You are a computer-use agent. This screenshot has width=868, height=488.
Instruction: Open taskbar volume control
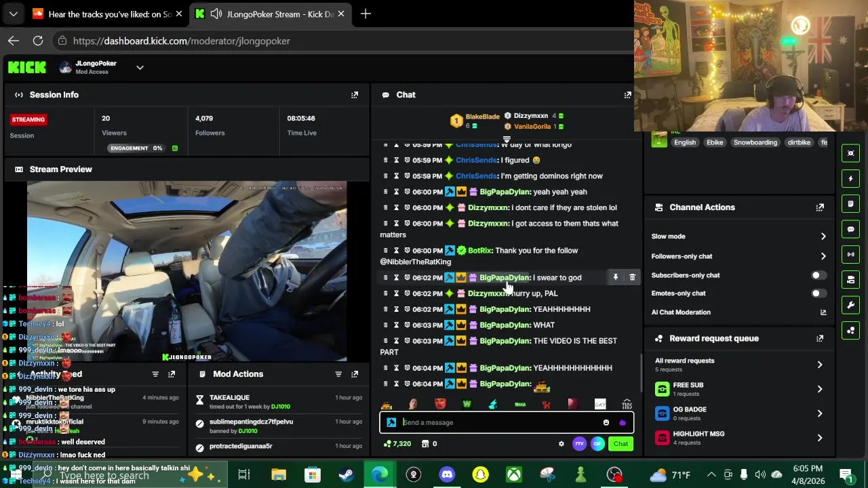tap(760, 474)
